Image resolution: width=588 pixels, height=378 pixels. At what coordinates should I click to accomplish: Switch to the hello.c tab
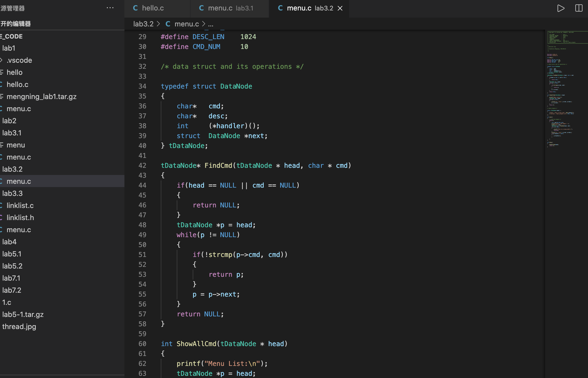click(153, 8)
